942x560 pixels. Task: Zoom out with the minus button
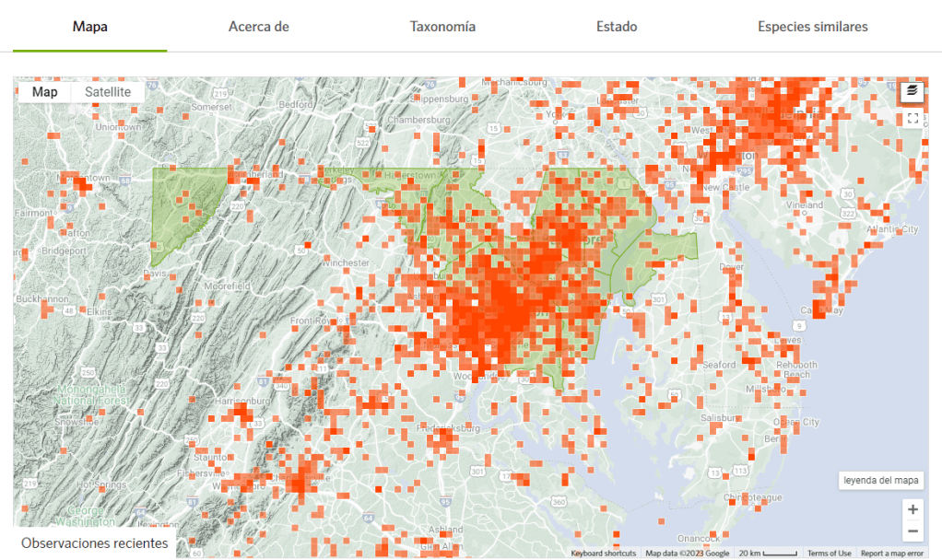tap(913, 531)
